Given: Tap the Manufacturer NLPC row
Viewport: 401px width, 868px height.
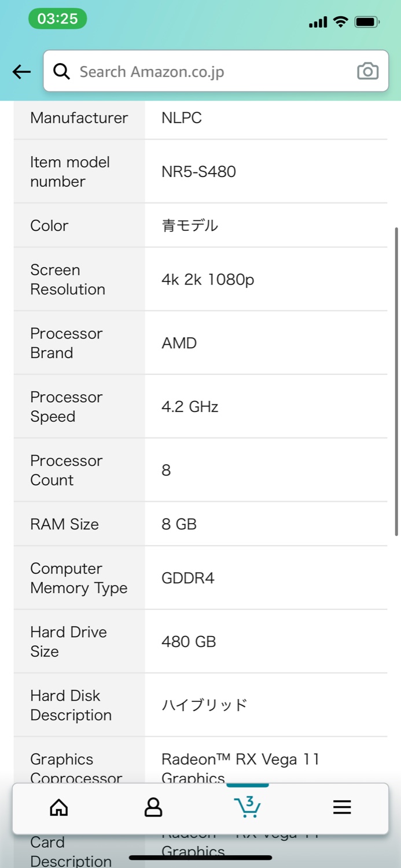Looking at the screenshot, I should 200,118.
